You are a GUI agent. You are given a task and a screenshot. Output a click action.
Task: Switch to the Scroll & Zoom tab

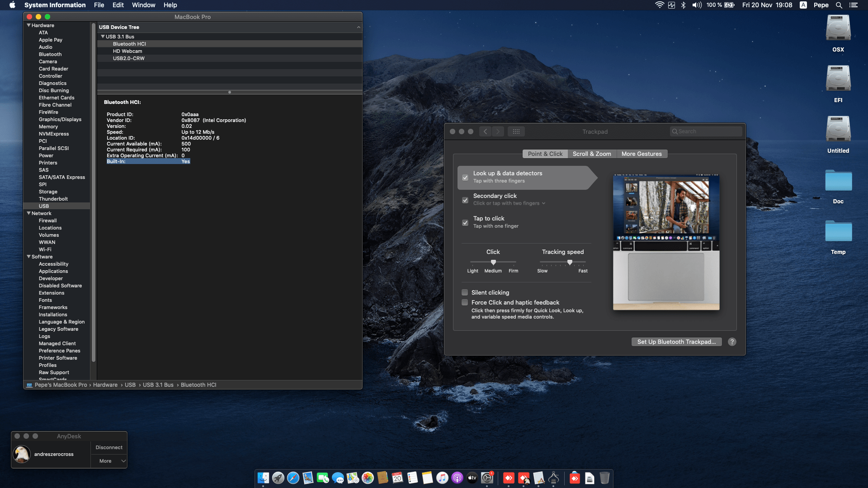point(592,154)
